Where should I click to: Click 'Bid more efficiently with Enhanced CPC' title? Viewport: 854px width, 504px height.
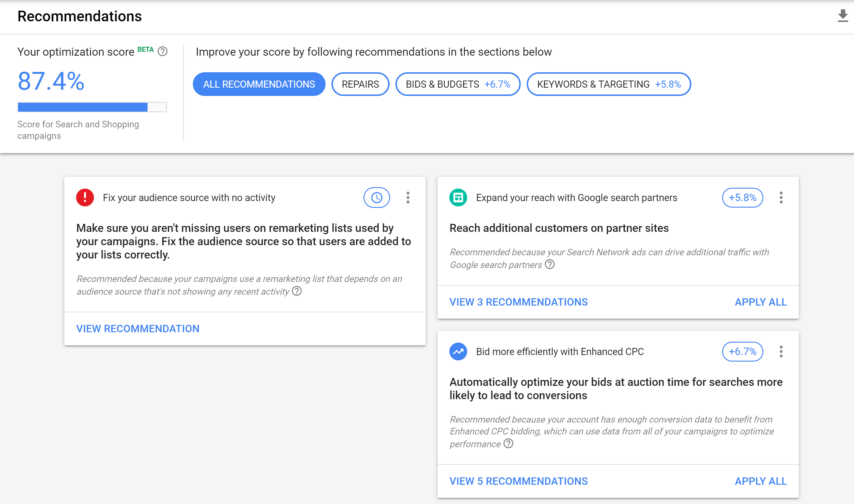point(560,351)
